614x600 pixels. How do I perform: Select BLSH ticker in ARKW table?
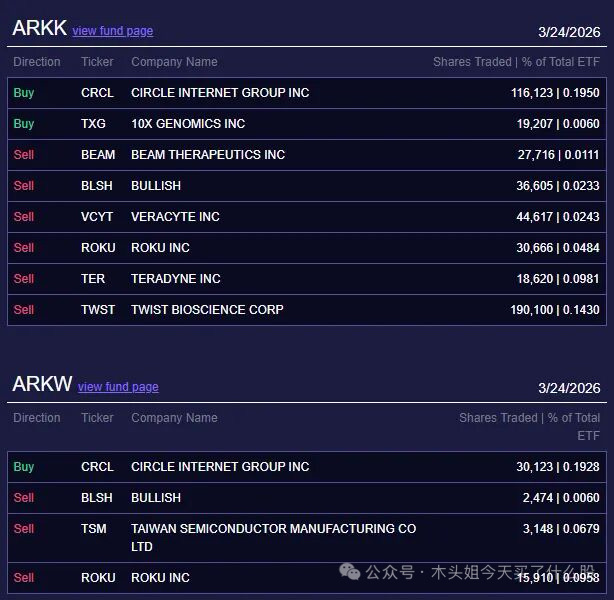click(x=97, y=498)
